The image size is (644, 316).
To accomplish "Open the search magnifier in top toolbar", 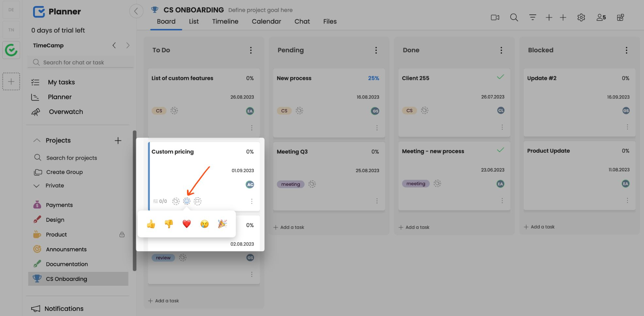I will 514,17.
